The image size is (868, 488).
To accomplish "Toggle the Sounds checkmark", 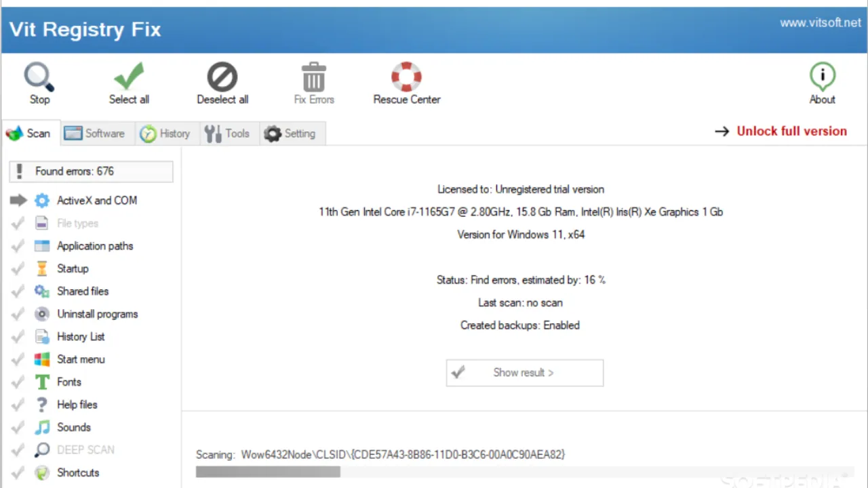I will pyautogui.click(x=18, y=428).
